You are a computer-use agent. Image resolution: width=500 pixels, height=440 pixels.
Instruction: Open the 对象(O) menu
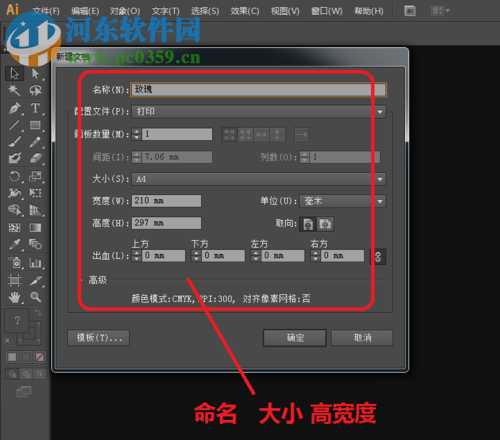tap(125, 11)
